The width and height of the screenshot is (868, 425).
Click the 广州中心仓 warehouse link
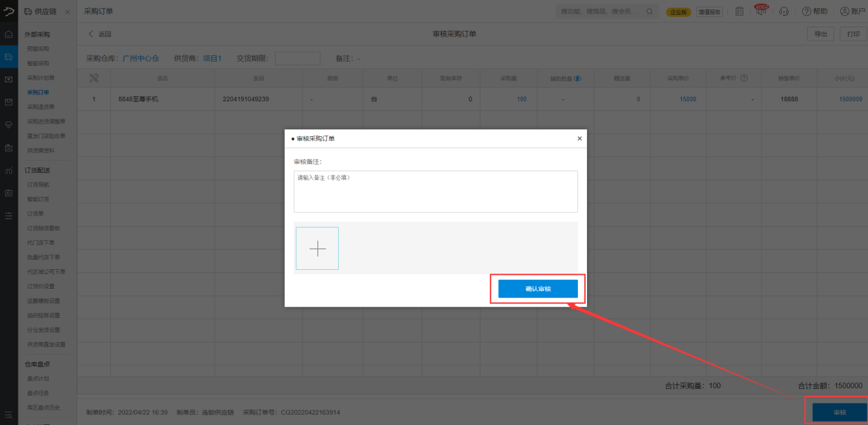point(141,58)
